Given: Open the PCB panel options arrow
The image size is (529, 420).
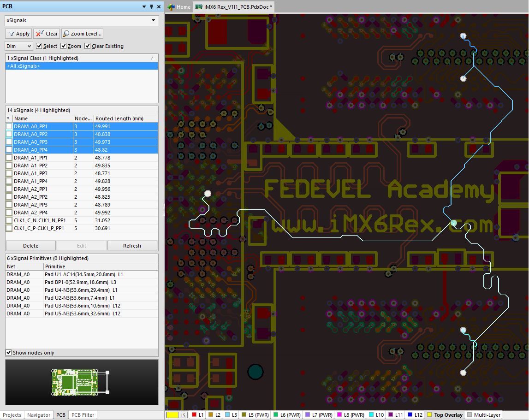Looking at the screenshot, I should click(x=144, y=6).
